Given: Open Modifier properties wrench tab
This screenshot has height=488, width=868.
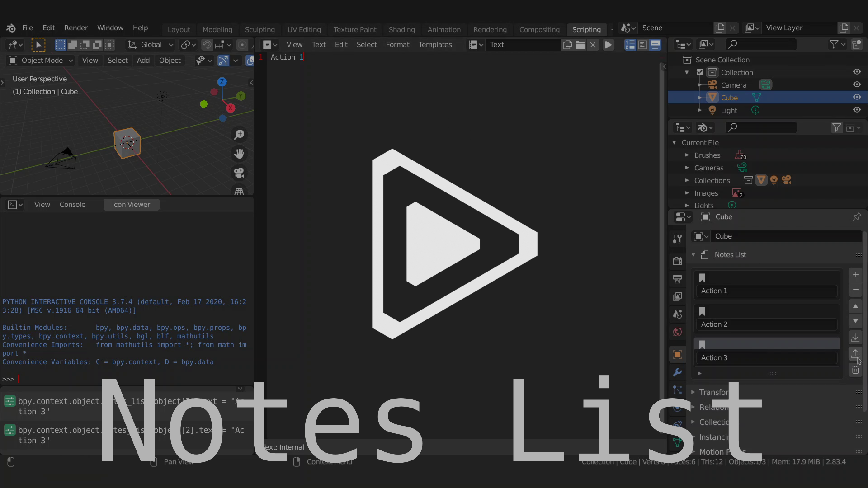Looking at the screenshot, I should pos(677,372).
